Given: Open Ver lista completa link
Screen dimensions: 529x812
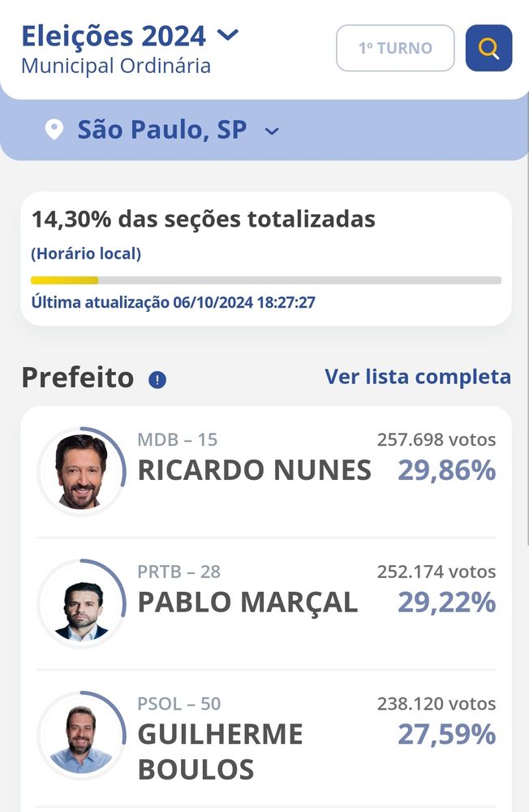Looking at the screenshot, I should click(x=418, y=377).
